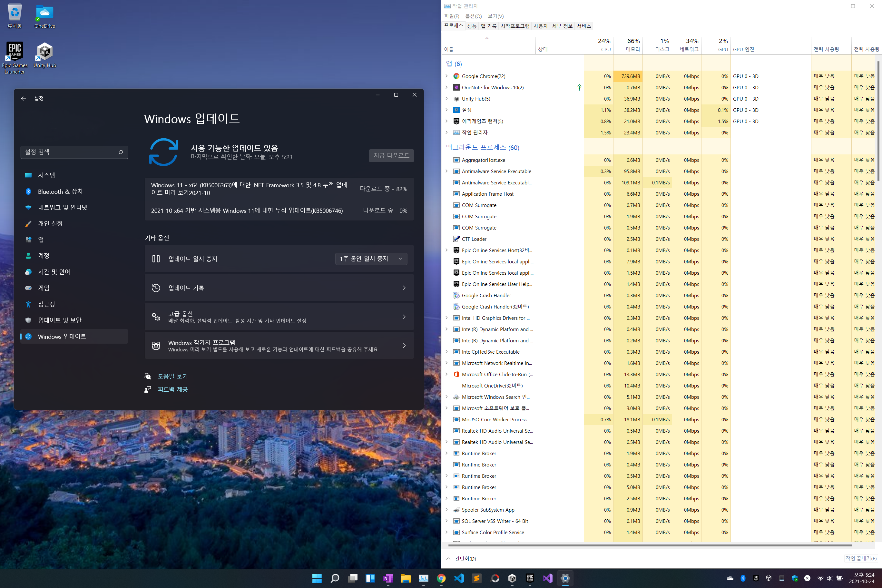Click the search magnifier in the settings search box

click(121, 152)
